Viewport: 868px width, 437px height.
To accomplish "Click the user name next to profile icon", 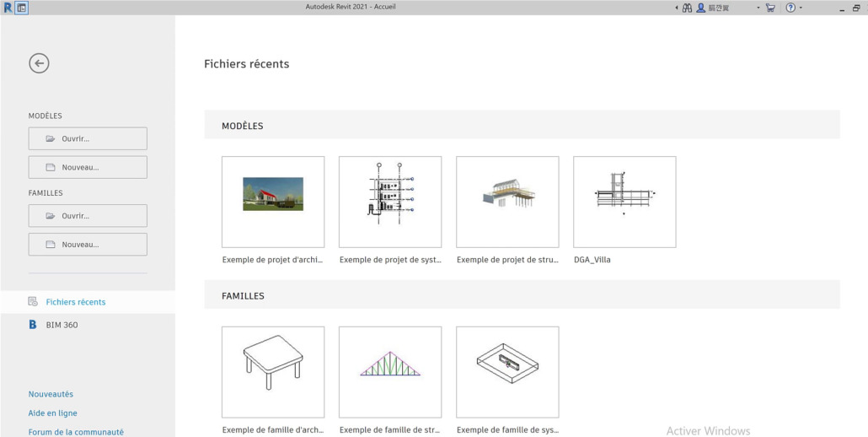I will click(x=719, y=8).
